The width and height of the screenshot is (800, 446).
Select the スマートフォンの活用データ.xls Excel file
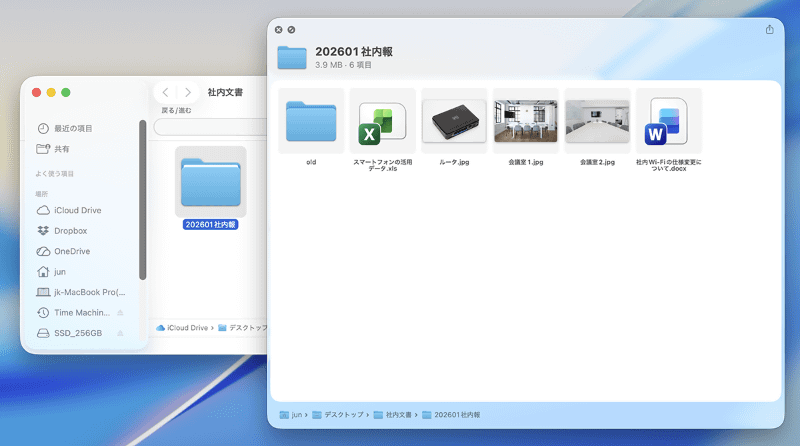pos(383,121)
